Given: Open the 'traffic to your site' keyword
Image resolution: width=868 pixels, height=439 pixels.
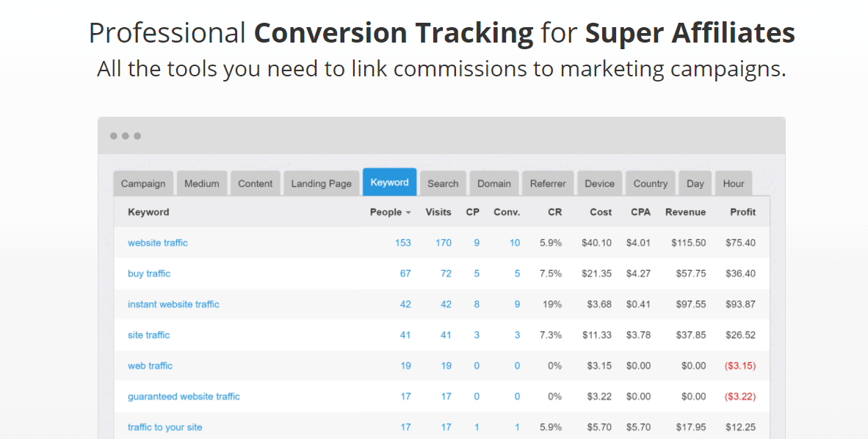Looking at the screenshot, I should point(164,427).
